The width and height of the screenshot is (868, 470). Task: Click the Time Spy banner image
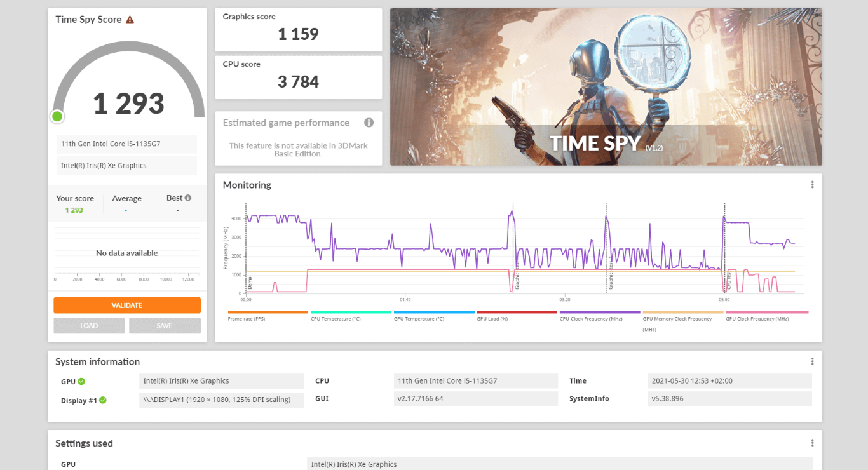point(606,86)
